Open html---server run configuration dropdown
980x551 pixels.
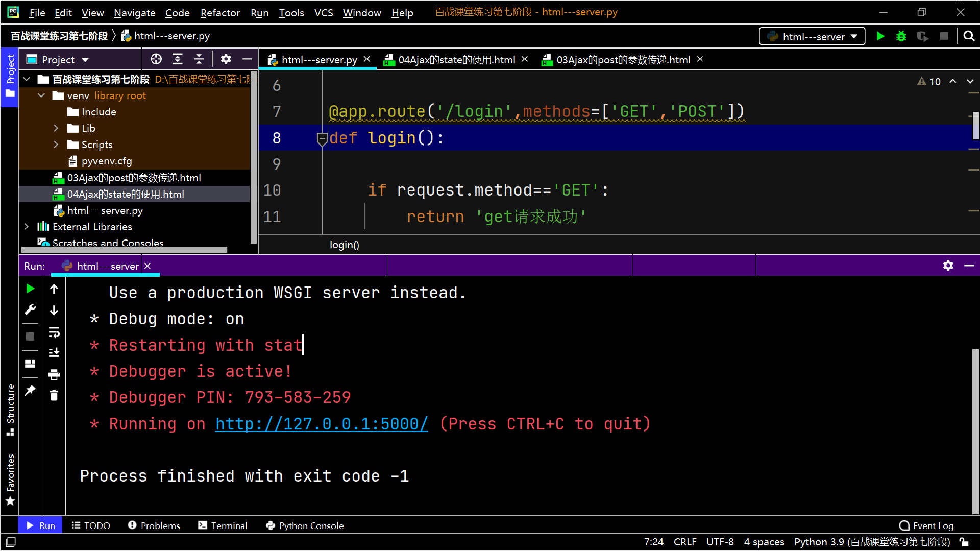(x=812, y=36)
